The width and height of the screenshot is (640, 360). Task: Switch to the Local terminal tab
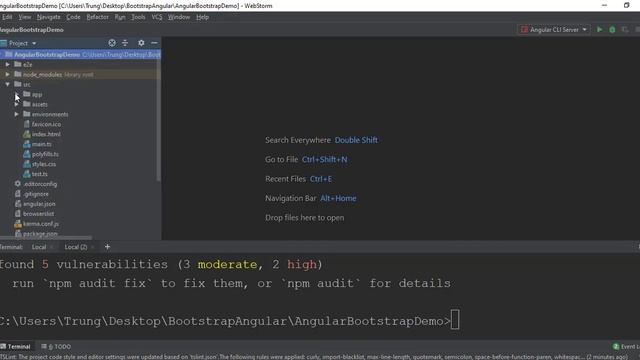click(39, 247)
